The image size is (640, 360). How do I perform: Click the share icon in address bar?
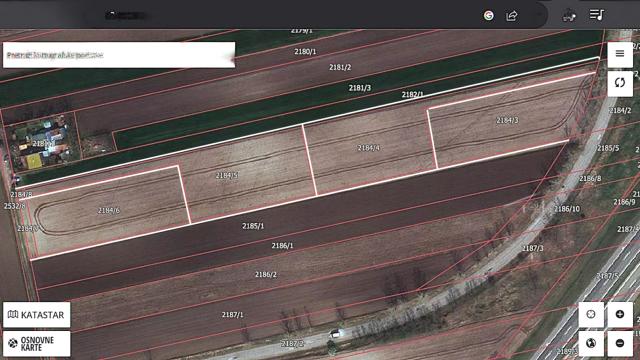pos(511,16)
